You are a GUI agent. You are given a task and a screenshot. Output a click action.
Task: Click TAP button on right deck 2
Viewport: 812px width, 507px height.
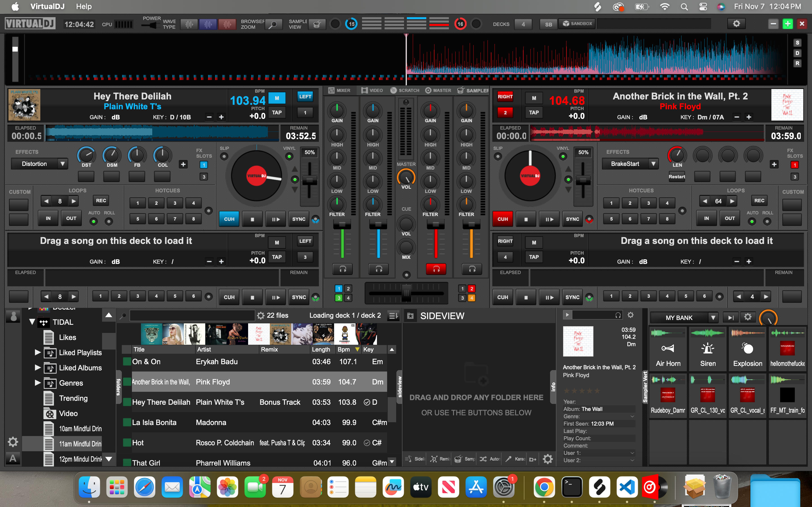coord(533,113)
